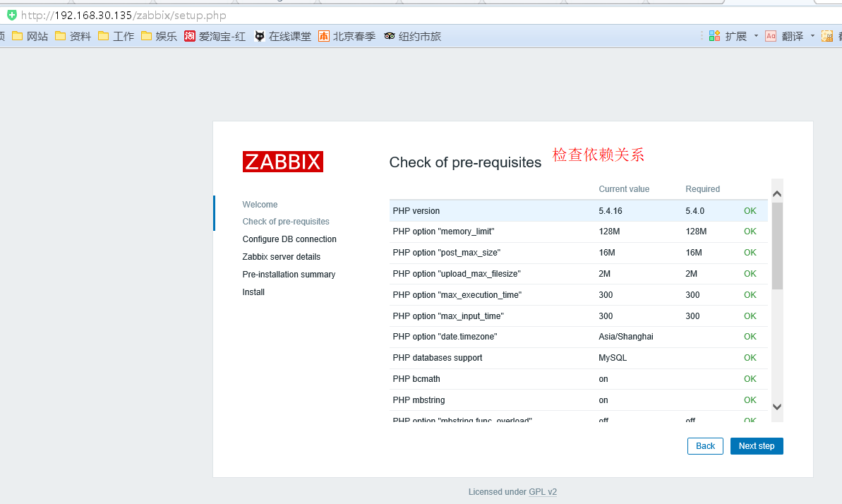Viewport: 842px width, 504px height.
Task: Click the PHP bcmath row
Action: pyautogui.click(x=578, y=379)
